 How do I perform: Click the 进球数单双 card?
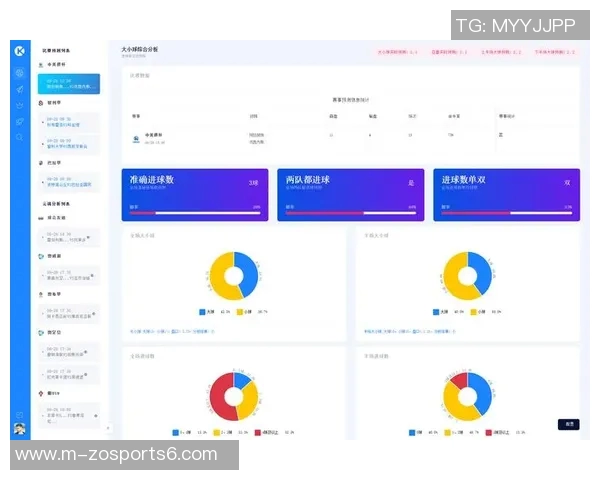(507, 195)
